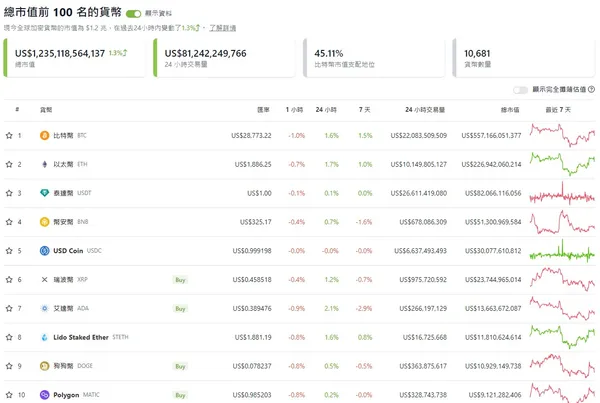
Task: Click the BTC ticker label
Action: (82, 135)
